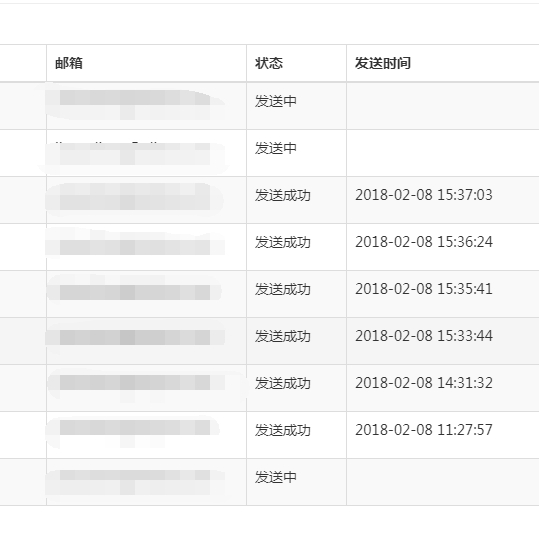Click the timestamp 2018-02-08 15:33:44
Viewport: 539px width, 546px height.
tap(424, 336)
